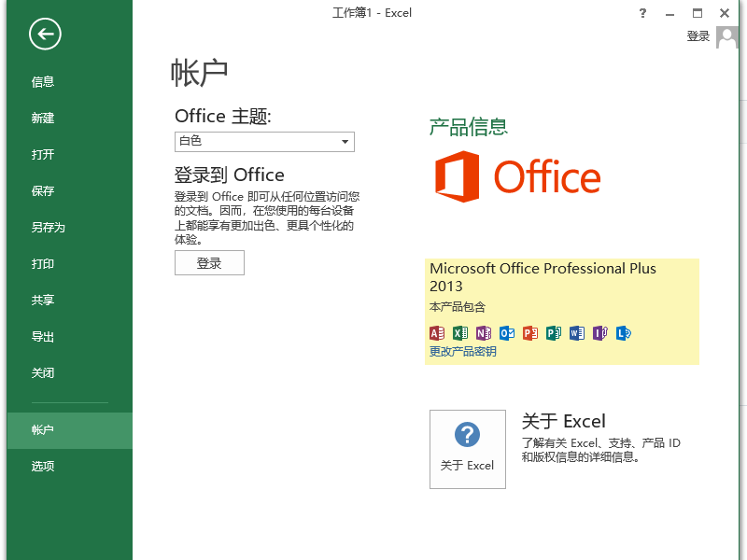The image size is (747, 560).
Task: Open the help question mark in title bar
Action: [642, 13]
